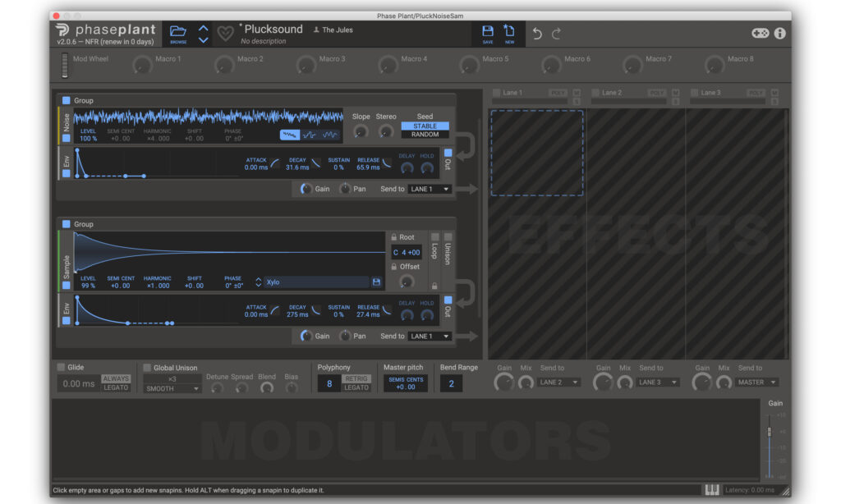This screenshot has height=504, width=841.
Task: Click the noise envelope attack curve shape
Action: [x=274, y=163]
